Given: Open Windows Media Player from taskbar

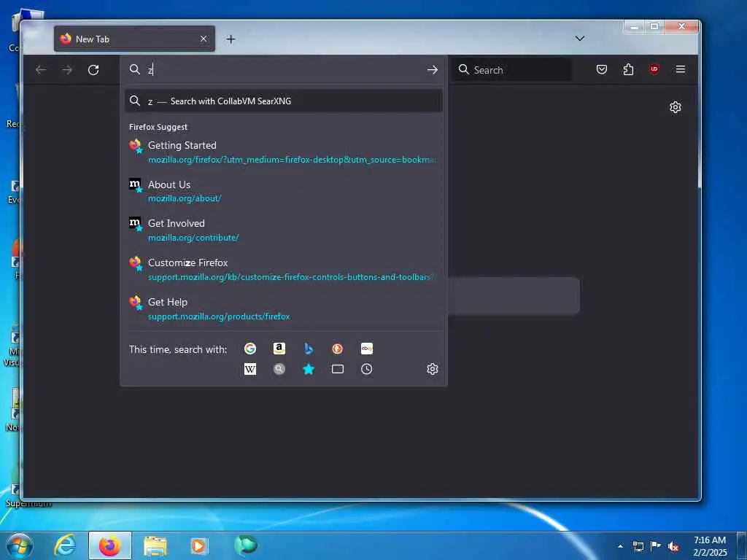Looking at the screenshot, I should pyautogui.click(x=200, y=545).
